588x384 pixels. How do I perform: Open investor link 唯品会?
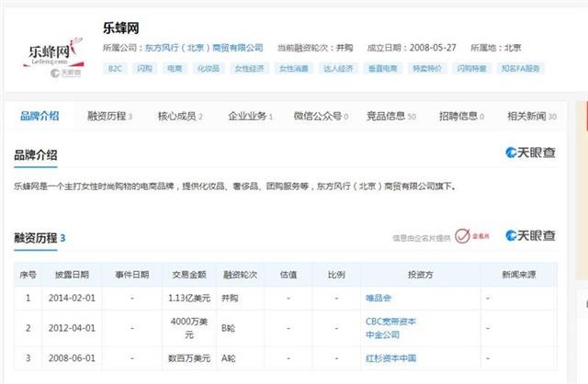(378, 298)
